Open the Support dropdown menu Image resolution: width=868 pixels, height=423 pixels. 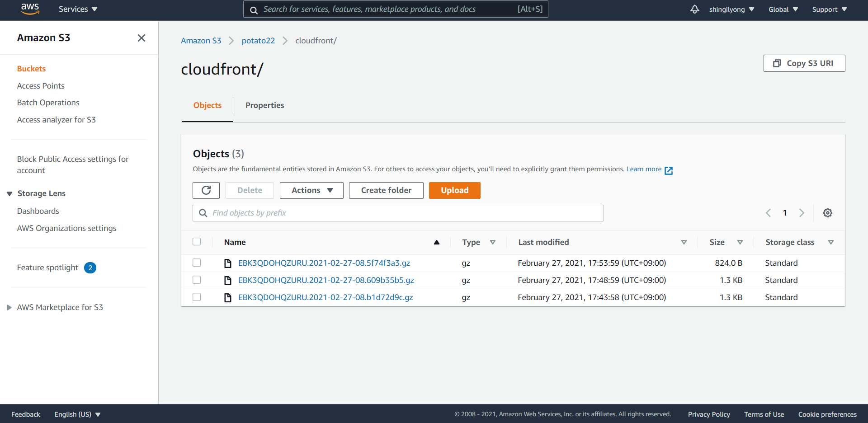click(830, 9)
